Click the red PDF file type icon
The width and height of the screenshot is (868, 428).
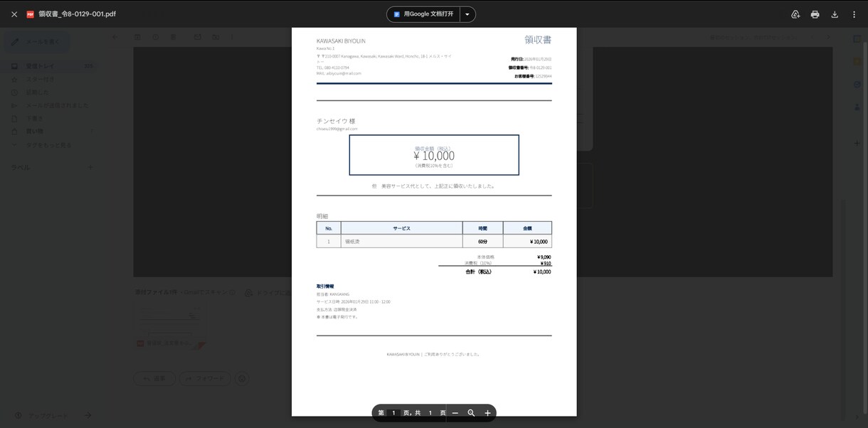point(31,14)
